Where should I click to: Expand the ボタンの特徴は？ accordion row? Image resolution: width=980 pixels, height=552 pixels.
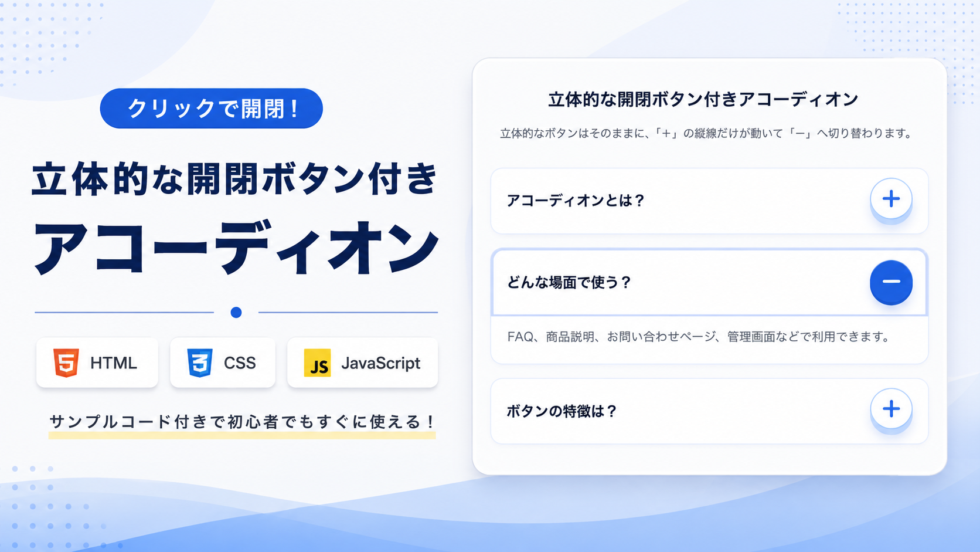pos(709,411)
